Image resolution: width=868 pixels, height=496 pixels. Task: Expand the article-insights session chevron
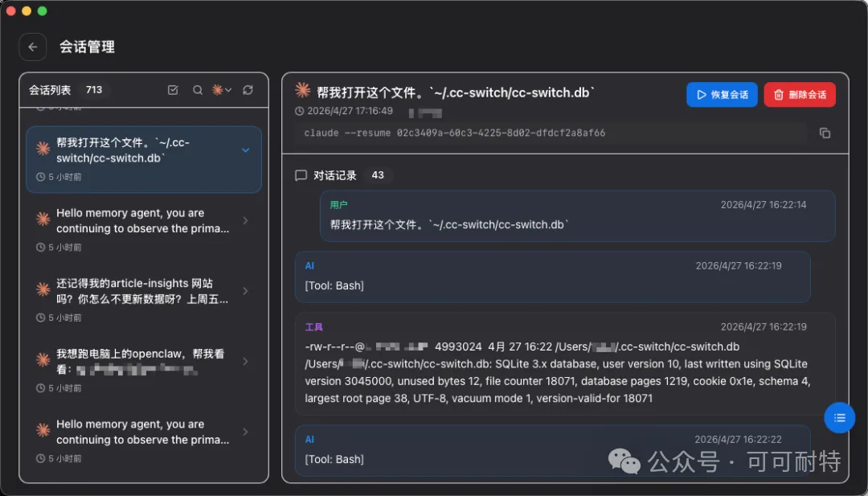click(246, 291)
